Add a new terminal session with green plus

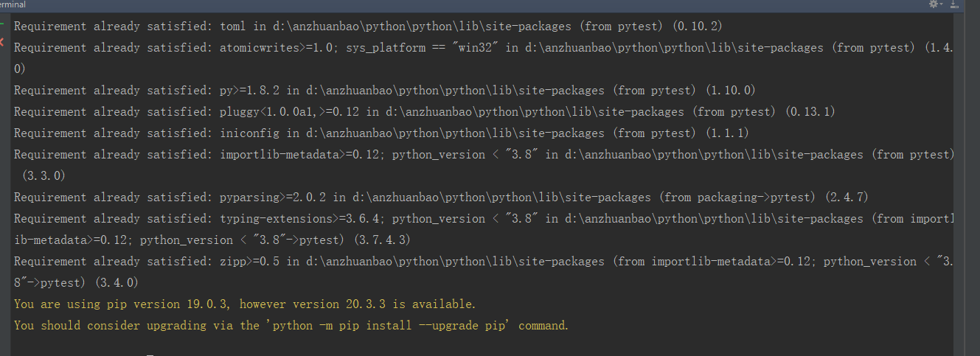(2, 23)
